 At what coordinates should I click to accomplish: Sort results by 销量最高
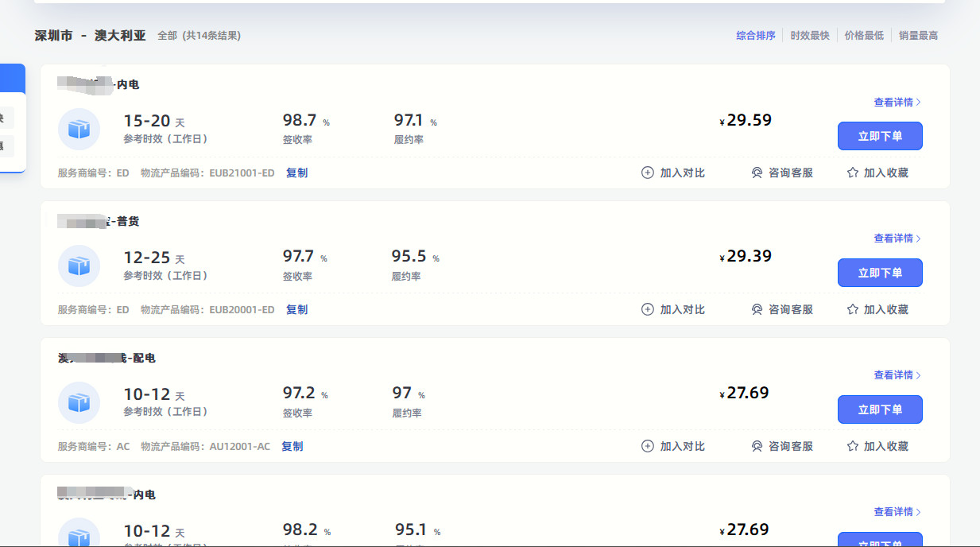click(918, 36)
